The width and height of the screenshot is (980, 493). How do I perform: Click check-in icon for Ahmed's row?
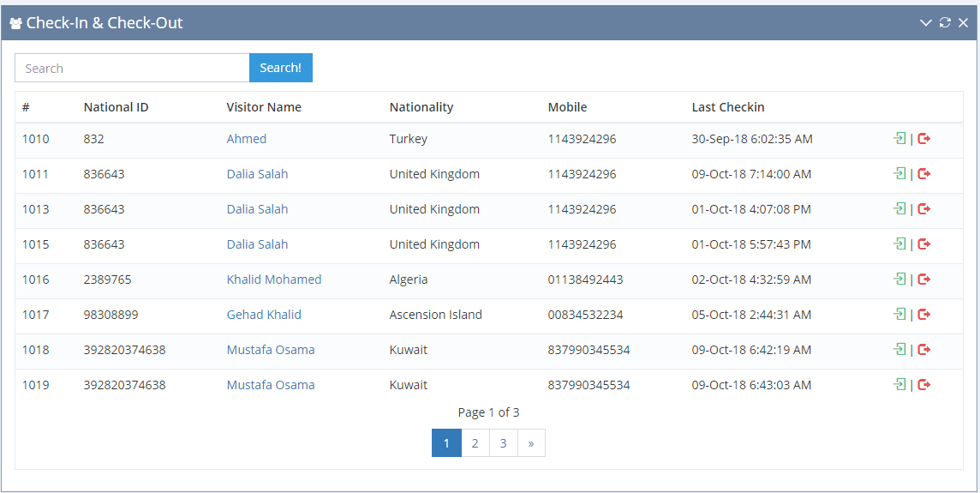pos(899,139)
